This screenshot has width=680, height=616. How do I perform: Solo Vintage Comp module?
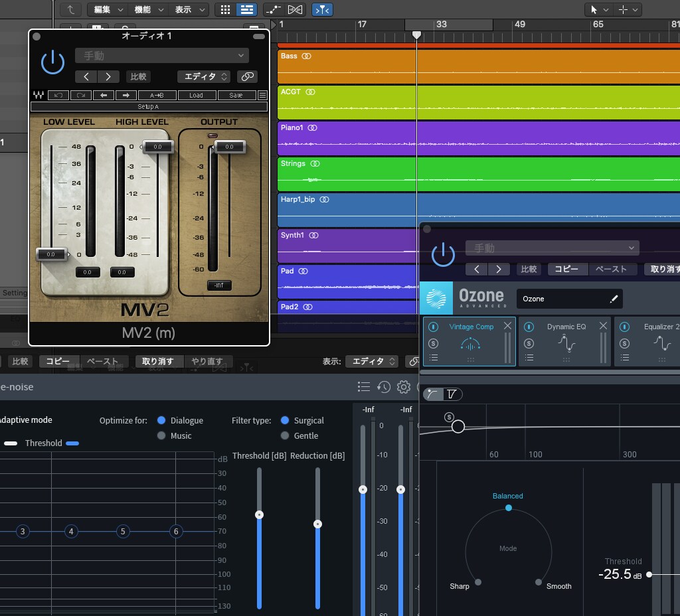[433, 343]
